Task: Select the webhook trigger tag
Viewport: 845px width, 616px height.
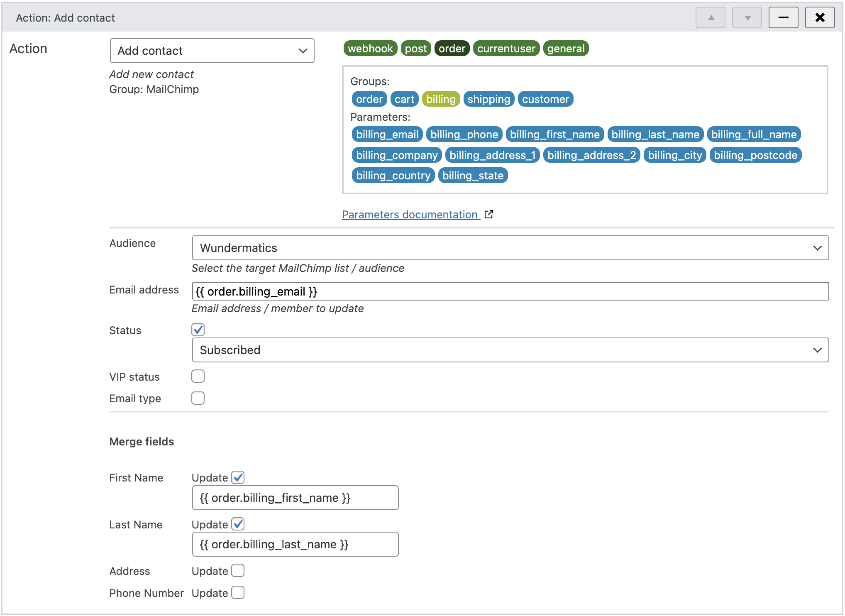Action: (370, 48)
